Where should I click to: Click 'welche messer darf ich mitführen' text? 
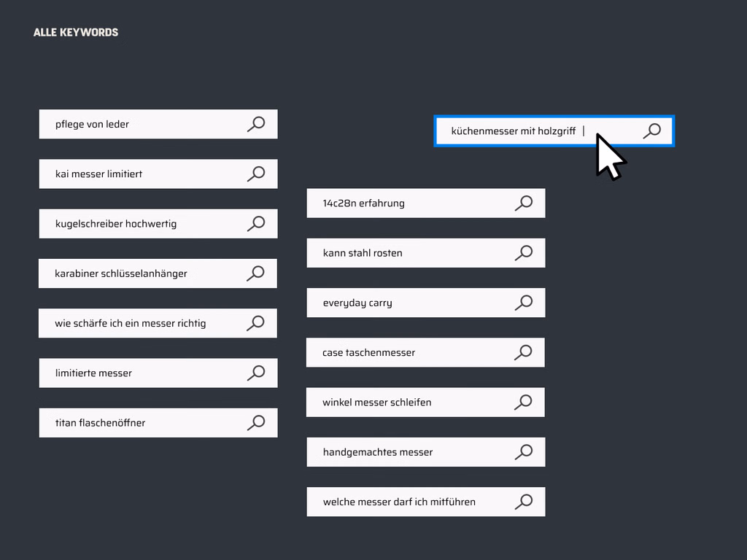click(399, 502)
